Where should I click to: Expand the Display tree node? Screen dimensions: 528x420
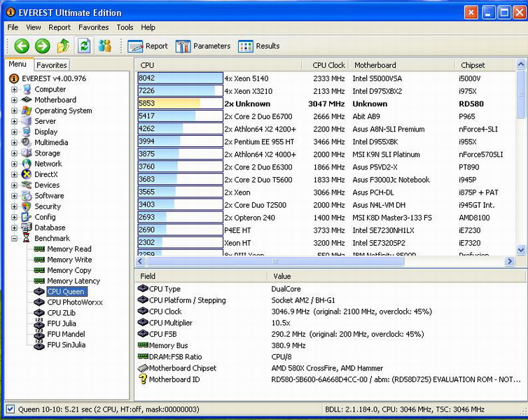14,132
